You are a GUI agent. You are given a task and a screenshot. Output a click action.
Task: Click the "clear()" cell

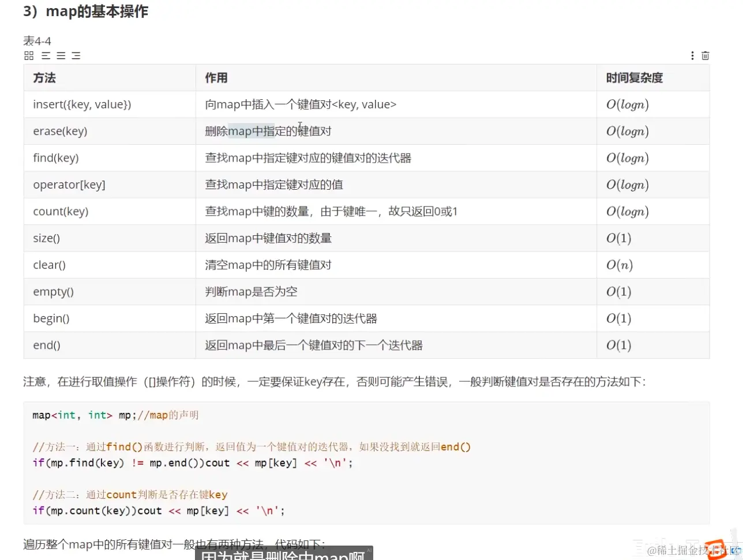(x=110, y=265)
